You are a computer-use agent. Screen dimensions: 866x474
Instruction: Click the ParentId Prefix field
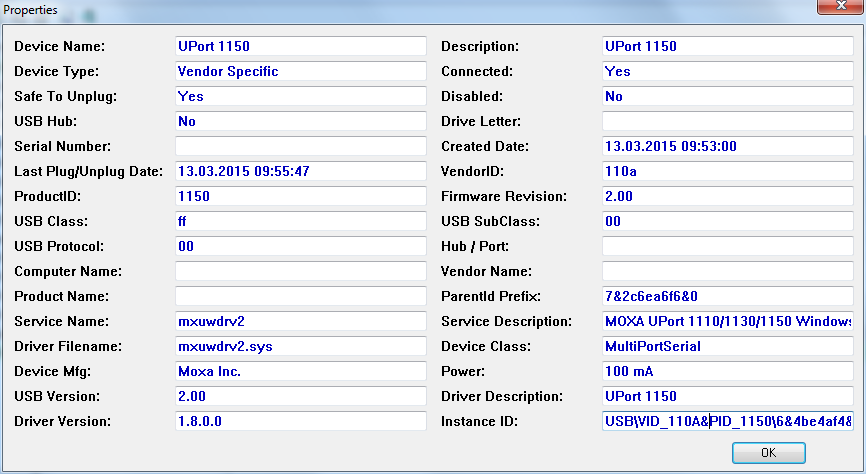click(727, 296)
